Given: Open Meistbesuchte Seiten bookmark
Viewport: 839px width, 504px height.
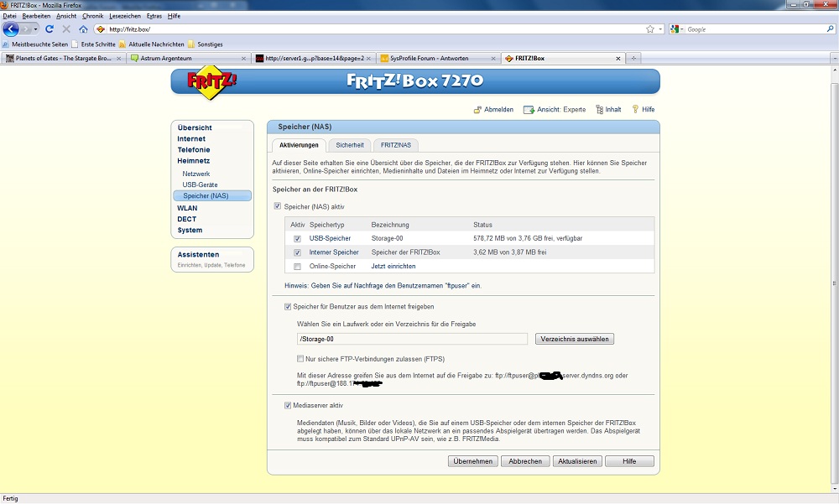Looking at the screenshot, I should (35, 44).
